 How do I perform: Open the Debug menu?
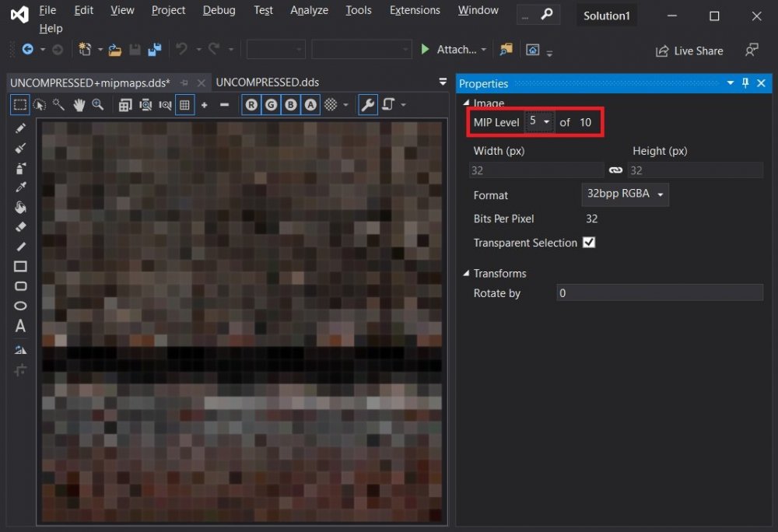click(x=219, y=10)
